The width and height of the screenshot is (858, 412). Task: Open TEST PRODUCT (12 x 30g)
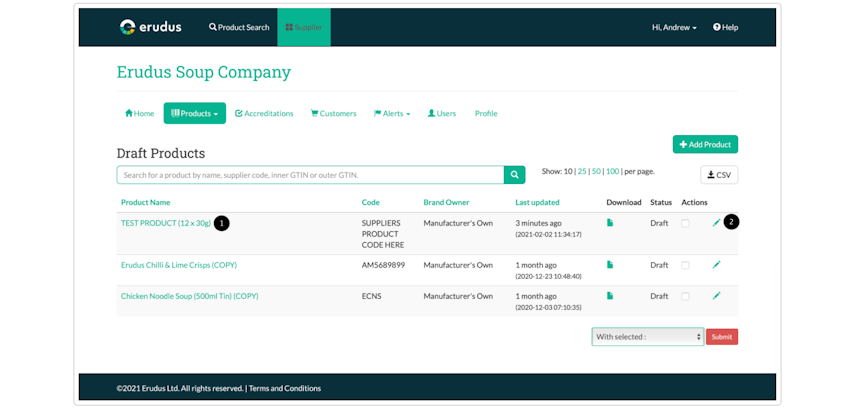tap(166, 223)
